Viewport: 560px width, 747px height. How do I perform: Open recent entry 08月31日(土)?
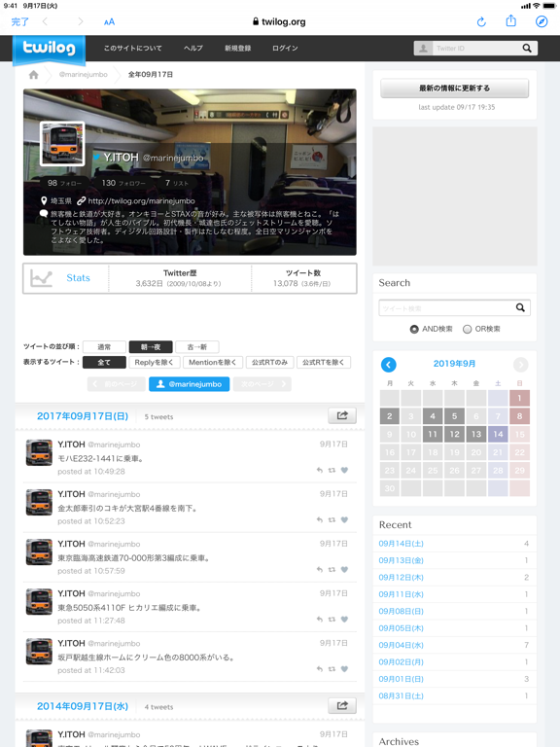[401, 695]
